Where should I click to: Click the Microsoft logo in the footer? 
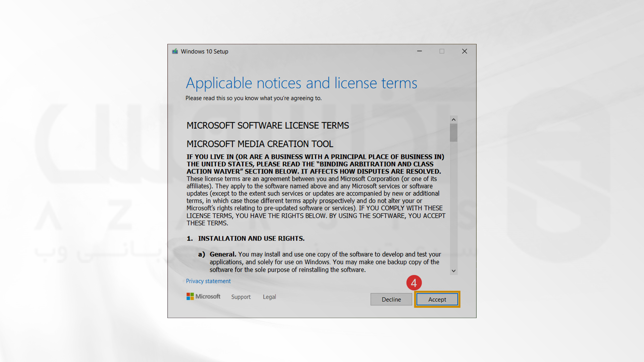pyautogui.click(x=203, y=296)
